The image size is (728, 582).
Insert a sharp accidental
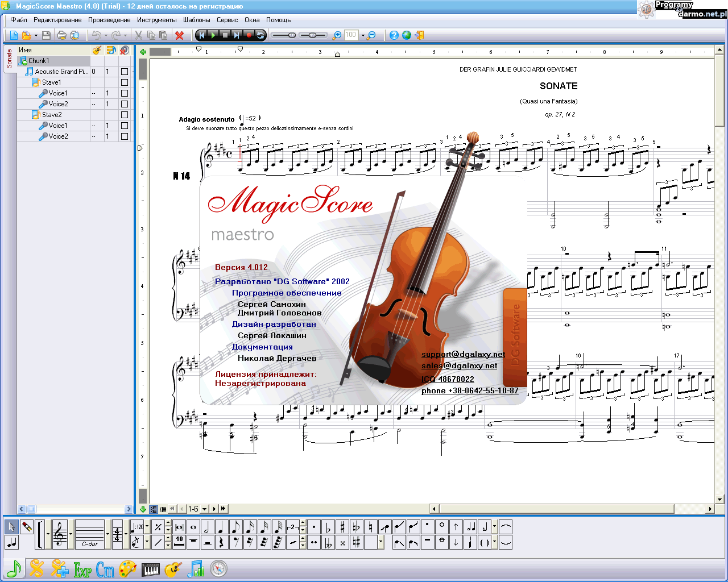pyautogui.click(x=342, y=527)
